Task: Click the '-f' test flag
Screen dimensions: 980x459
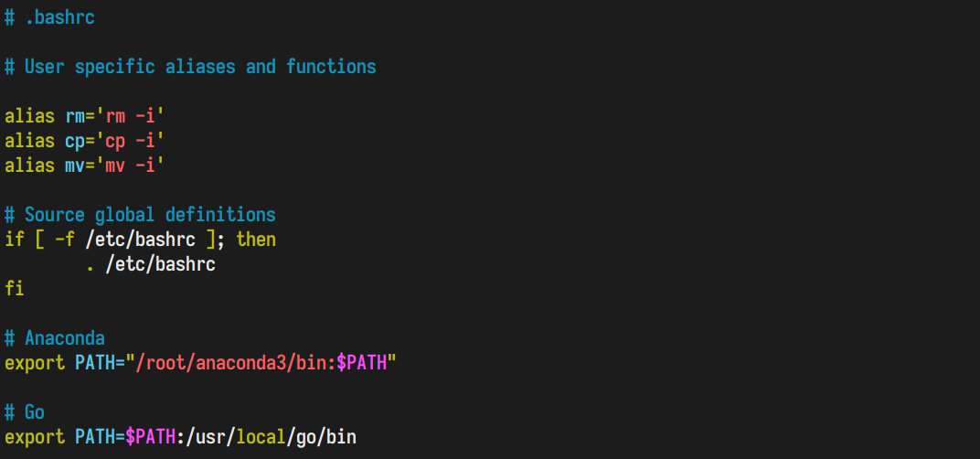Action: click(x=65, y=240)
